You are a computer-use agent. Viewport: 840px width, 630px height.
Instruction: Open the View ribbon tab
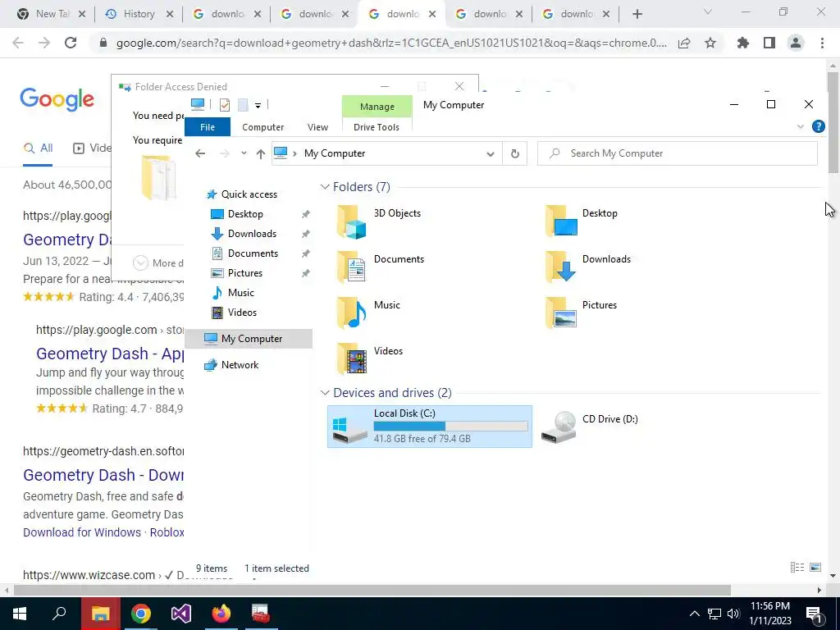point(317,127)
